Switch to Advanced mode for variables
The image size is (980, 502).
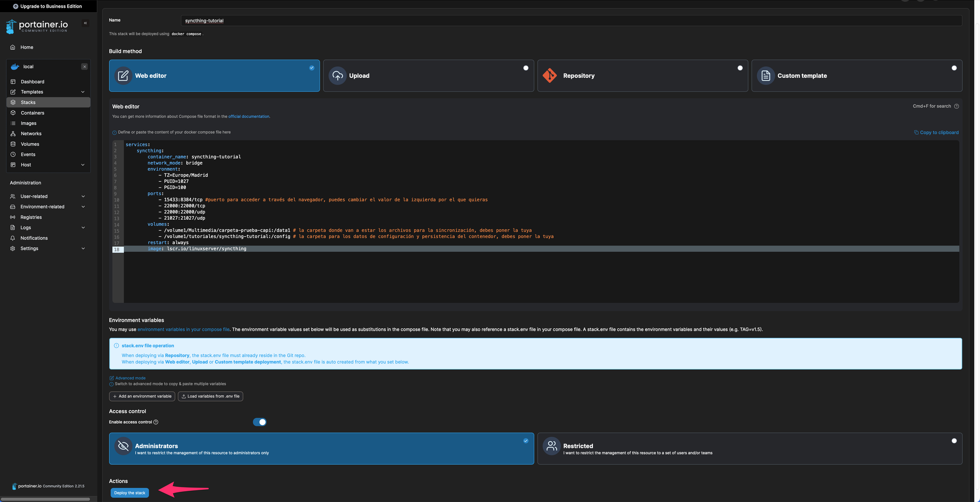point(127,378)
